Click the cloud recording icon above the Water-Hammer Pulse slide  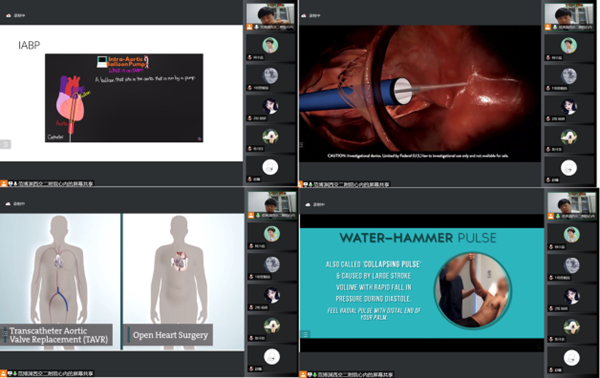(x=308, y=205)
